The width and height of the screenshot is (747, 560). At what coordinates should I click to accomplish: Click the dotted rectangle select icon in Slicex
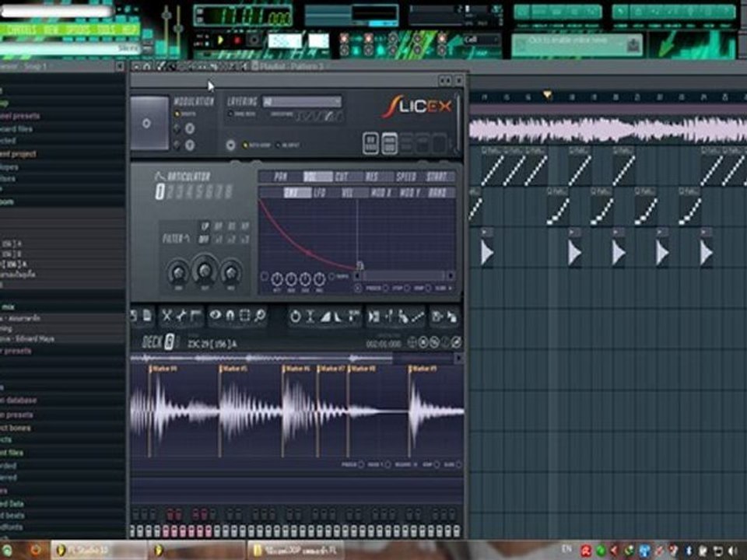pyautogui.click(x=245, y=315)
